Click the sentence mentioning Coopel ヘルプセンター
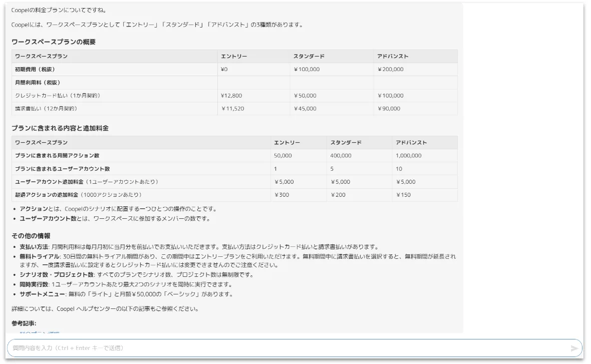 tap(106, 308)
